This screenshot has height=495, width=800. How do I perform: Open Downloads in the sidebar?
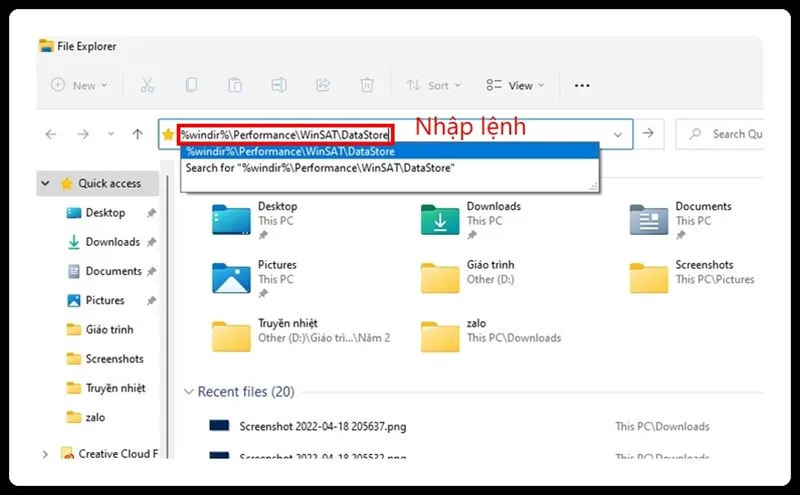(x=104, y=242)
